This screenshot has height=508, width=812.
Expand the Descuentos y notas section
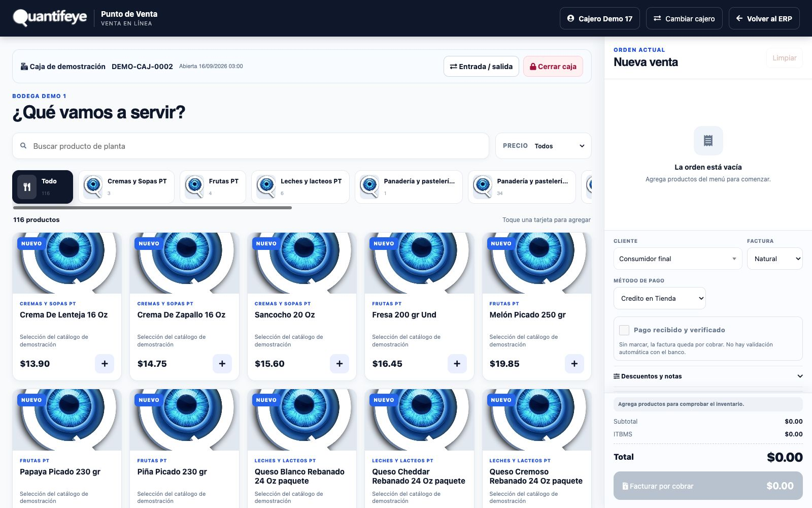(708, 376)
